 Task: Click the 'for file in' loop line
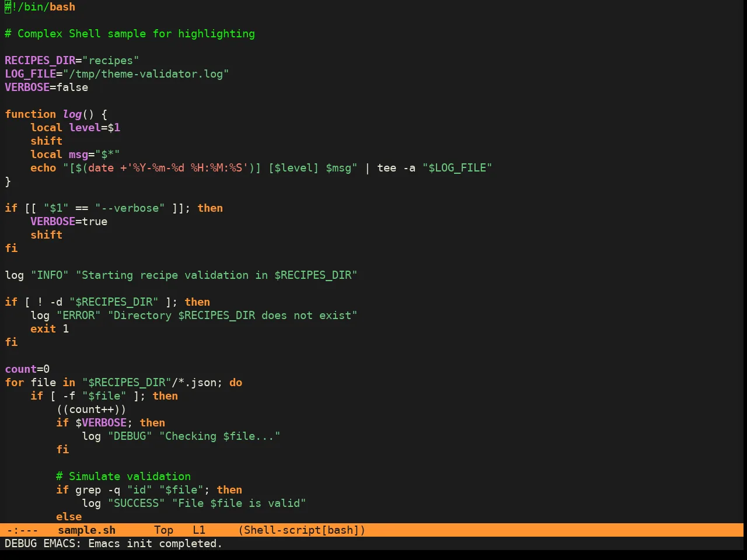(123, 383)
